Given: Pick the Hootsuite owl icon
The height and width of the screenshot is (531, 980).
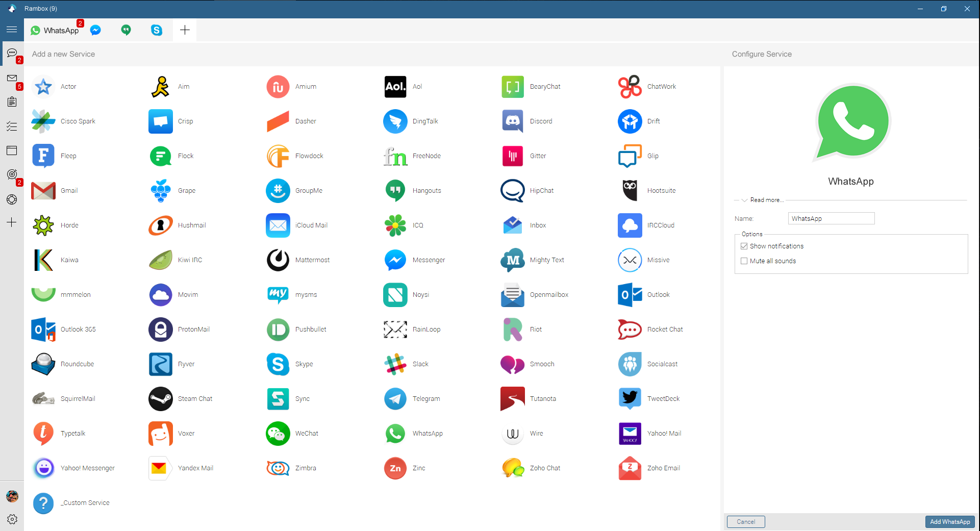Looking at the screenshot, I should 630,191.
